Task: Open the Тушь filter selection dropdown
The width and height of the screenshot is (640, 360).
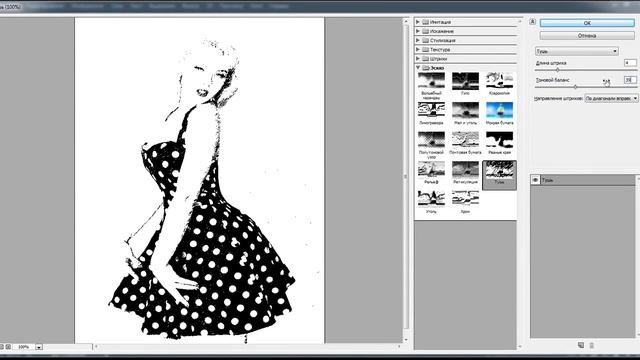Action: click(577, 51)
